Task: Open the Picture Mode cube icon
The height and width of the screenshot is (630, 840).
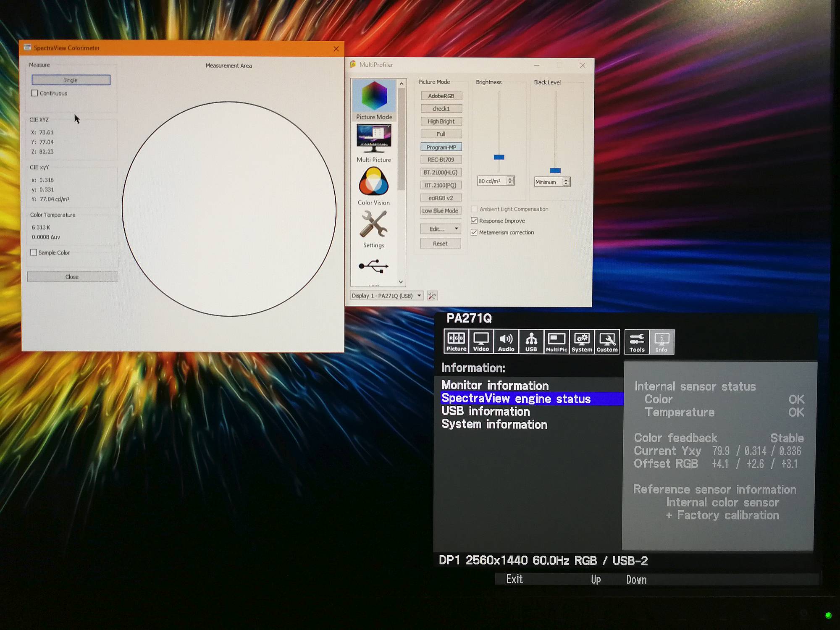Action: 374,96
